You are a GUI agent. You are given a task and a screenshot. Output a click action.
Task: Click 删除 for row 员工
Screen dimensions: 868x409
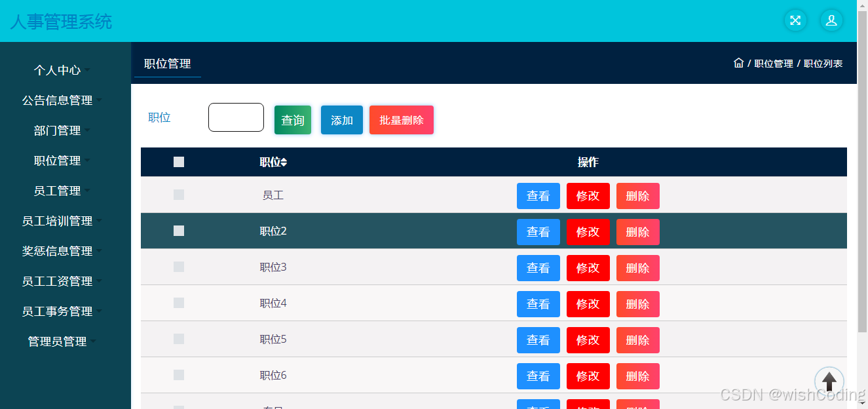638,196
